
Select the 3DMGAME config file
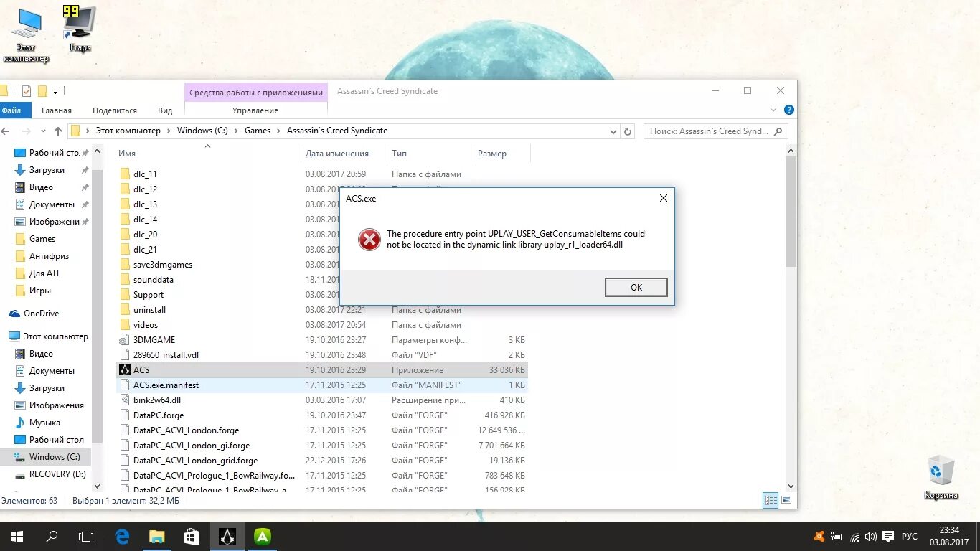click(154, 340)
